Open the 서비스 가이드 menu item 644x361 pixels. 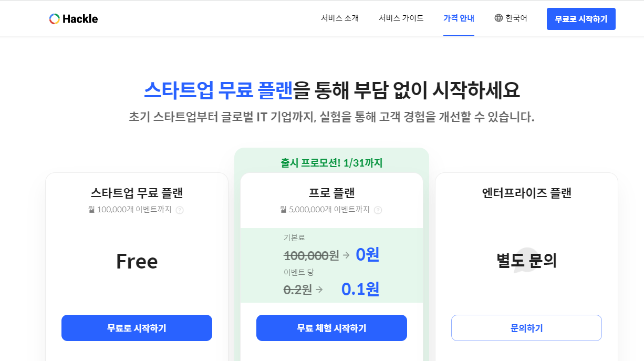[x=401, y=17]
